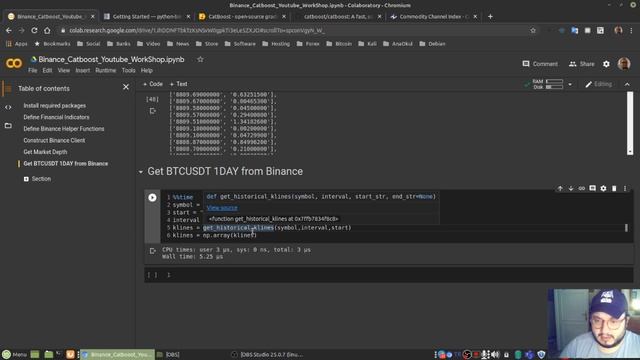The width and height of the screenshot is (640, 360).
Task: Open Colab notebook settings gear
Action: 606,64
